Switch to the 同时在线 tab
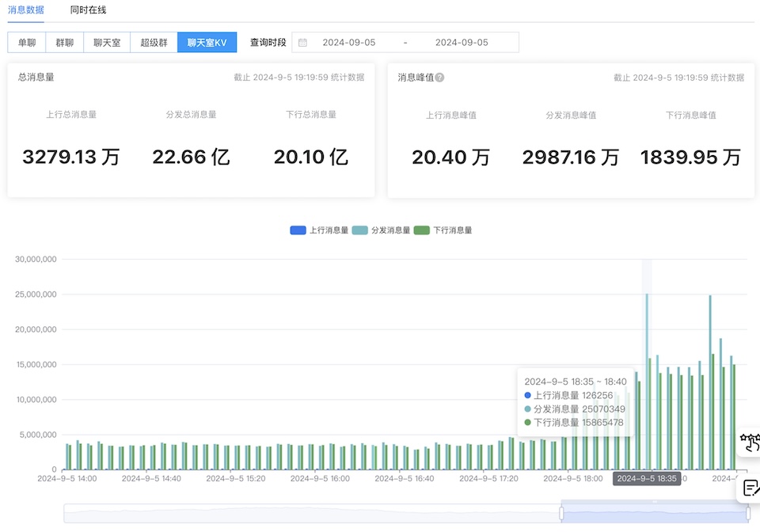The width and height of the screenshot is (760, 532). (x=88, y=10)
